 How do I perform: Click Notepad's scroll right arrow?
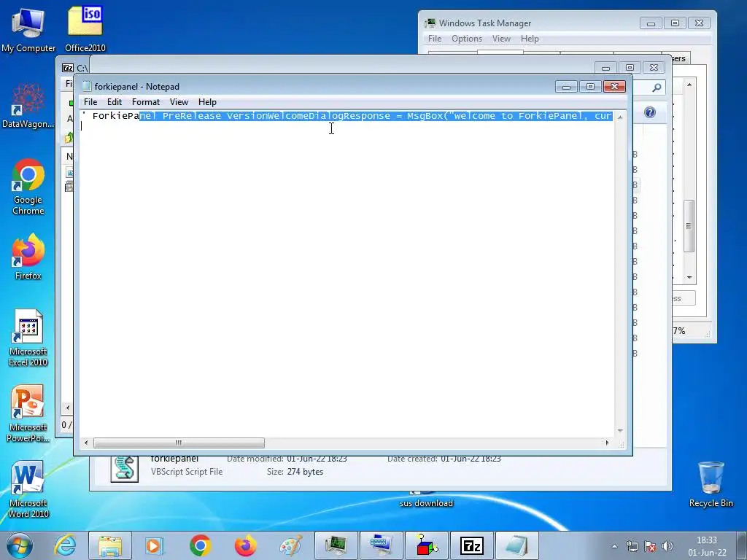(607, 443)
